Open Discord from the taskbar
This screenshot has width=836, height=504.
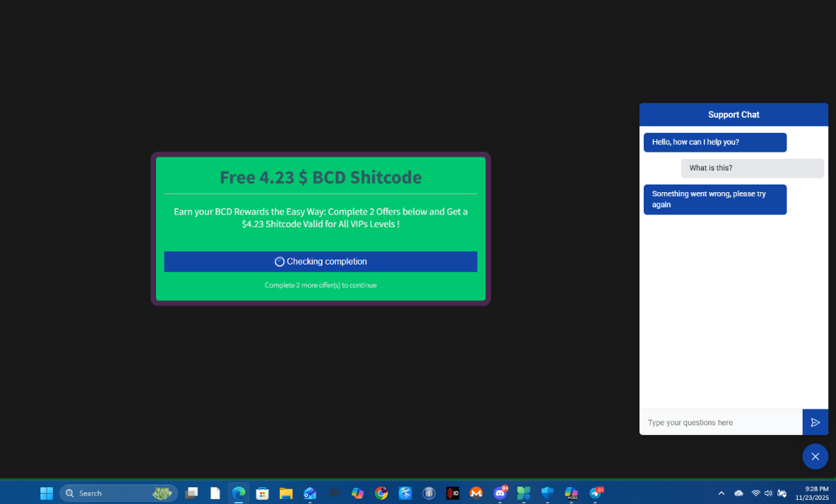click(500, 493)
